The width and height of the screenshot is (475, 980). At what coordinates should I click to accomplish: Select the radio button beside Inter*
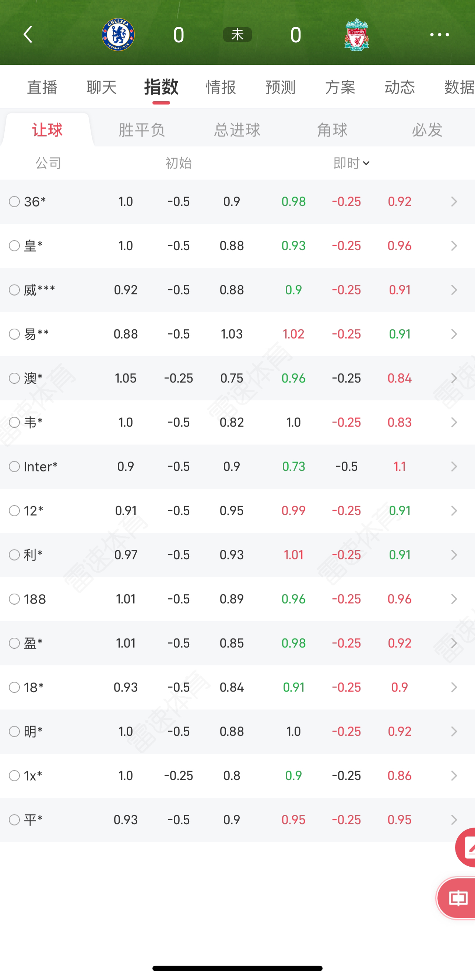[14, 467]
